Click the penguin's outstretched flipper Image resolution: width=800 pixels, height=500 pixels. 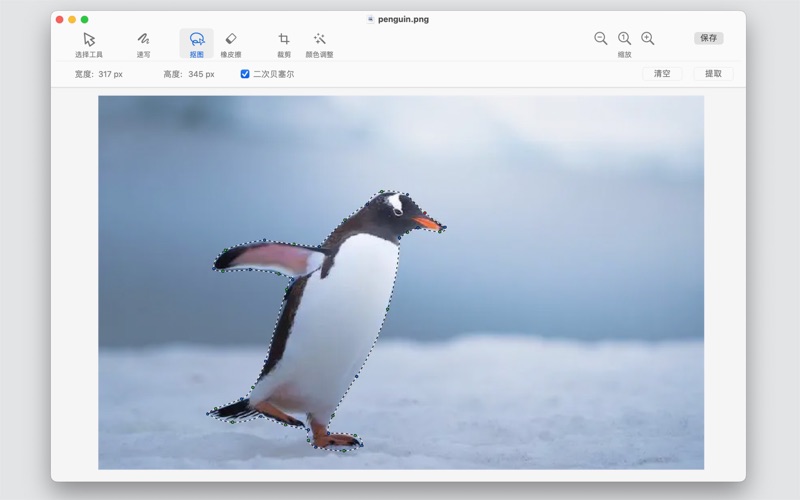(268, 258)
